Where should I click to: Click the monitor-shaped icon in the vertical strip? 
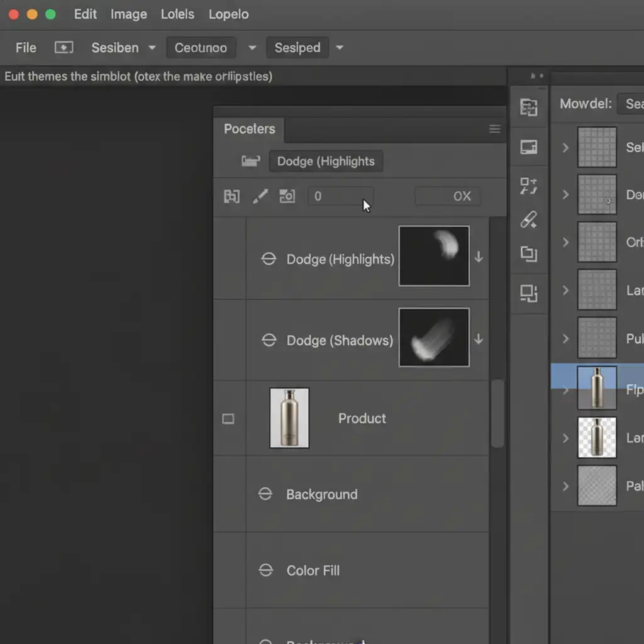click(529, 147)
